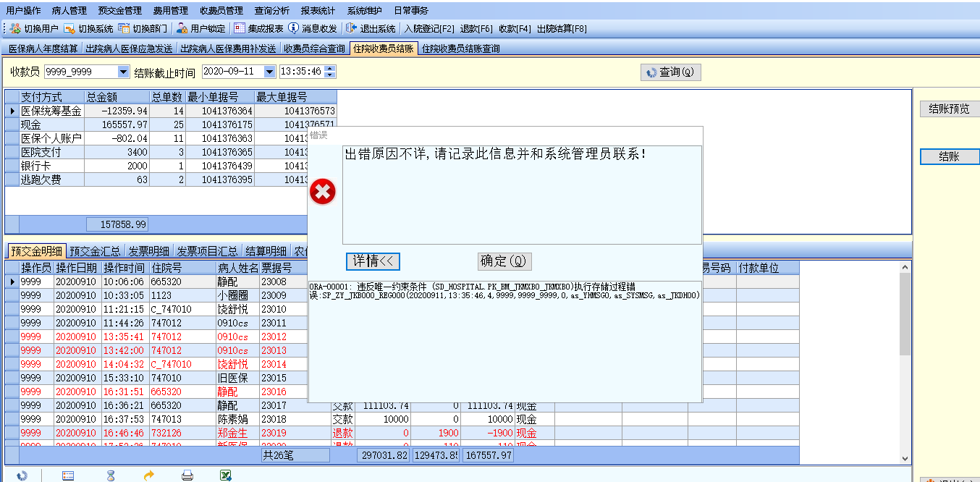
Task: Click the hourglass icon in bottom toolbar
Action: [x=111, y=475]
